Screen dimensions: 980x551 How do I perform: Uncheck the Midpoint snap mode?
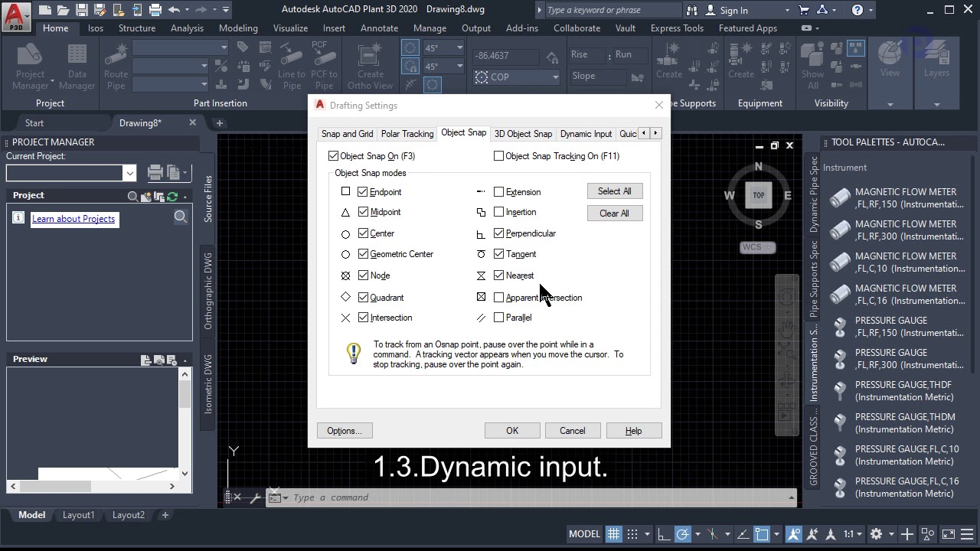click(x=363, y=212)
